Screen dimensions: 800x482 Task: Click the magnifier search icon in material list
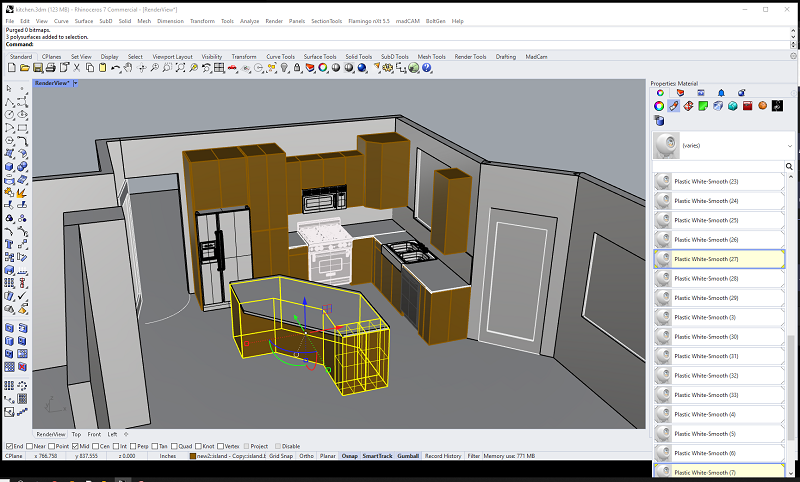pos(789,164)
